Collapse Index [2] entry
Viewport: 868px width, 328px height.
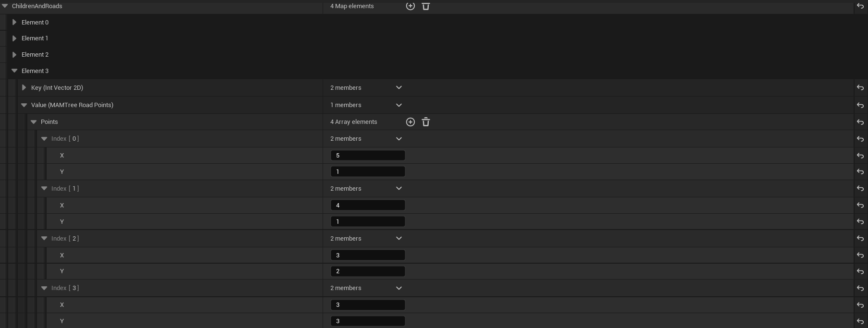click(x=44, y=239)
